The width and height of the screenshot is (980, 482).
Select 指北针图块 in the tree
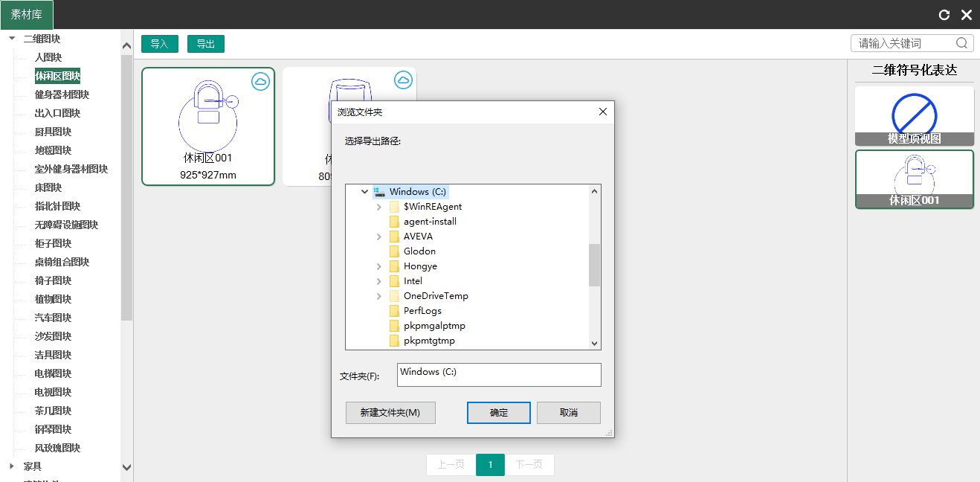click(57, 206)
